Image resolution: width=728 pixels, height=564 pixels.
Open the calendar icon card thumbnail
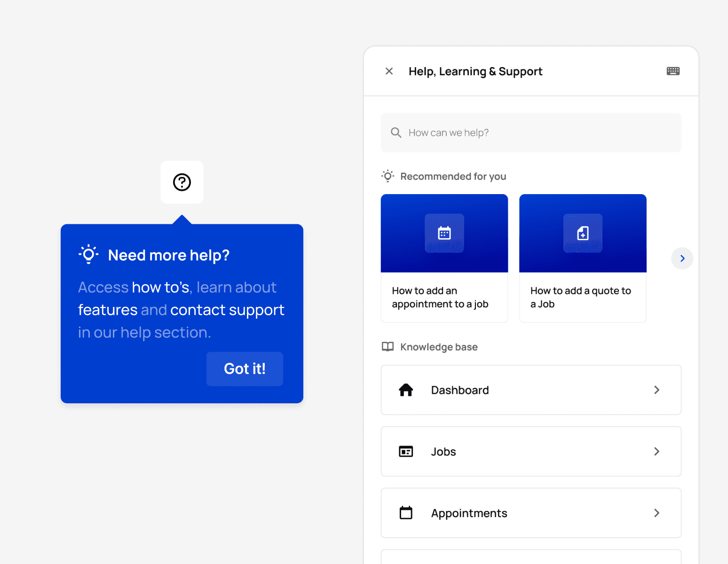(x=444, y=233)
